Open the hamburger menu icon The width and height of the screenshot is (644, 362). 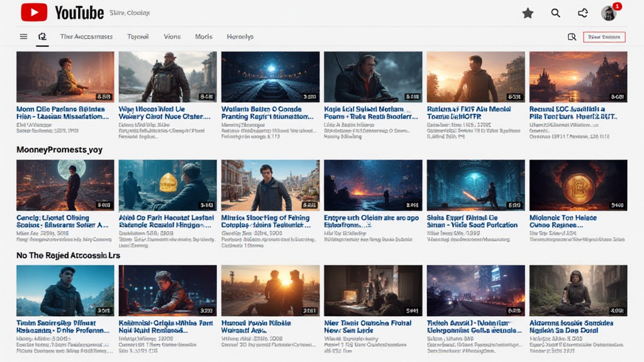(23, 36)
